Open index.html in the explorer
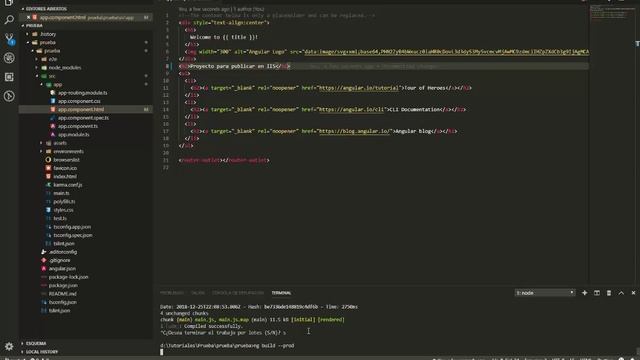 [x=65, y=176]
